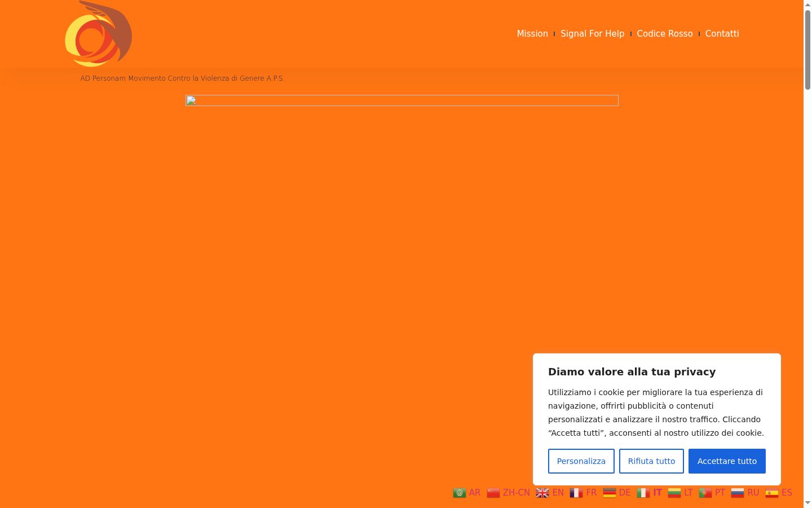Select the Arabic flag icon
Viewport: 812px width, 508px height.
(x=460, y=493)
